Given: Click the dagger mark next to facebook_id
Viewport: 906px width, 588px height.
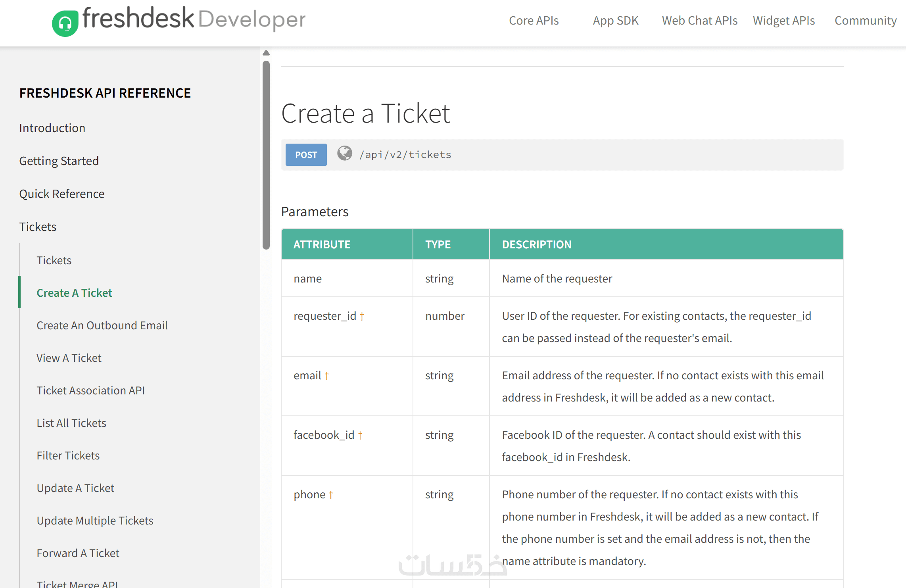Looking at the screenshot, I should click(x=360, y=435).
